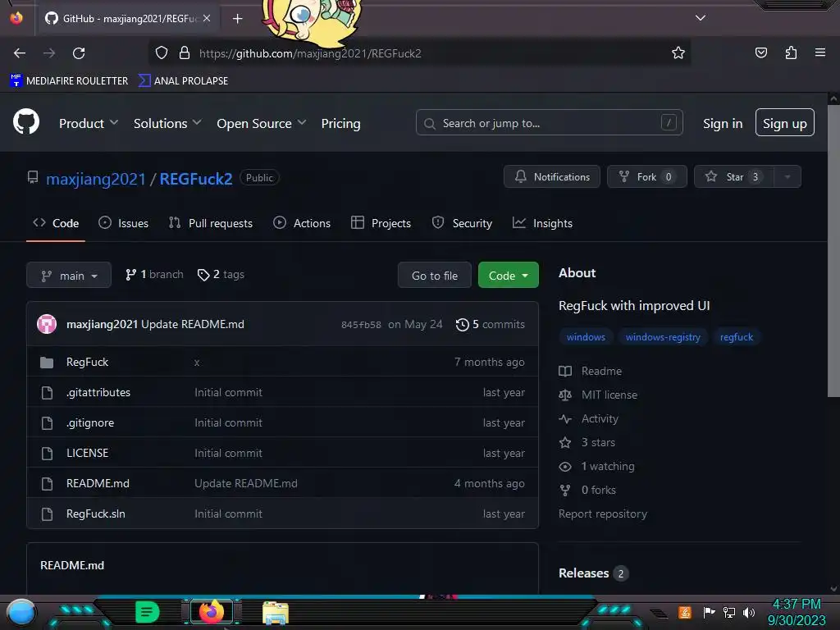View the 1 branch link
The height and width of the screenshot is (630, 840).
tap(154, 274)
